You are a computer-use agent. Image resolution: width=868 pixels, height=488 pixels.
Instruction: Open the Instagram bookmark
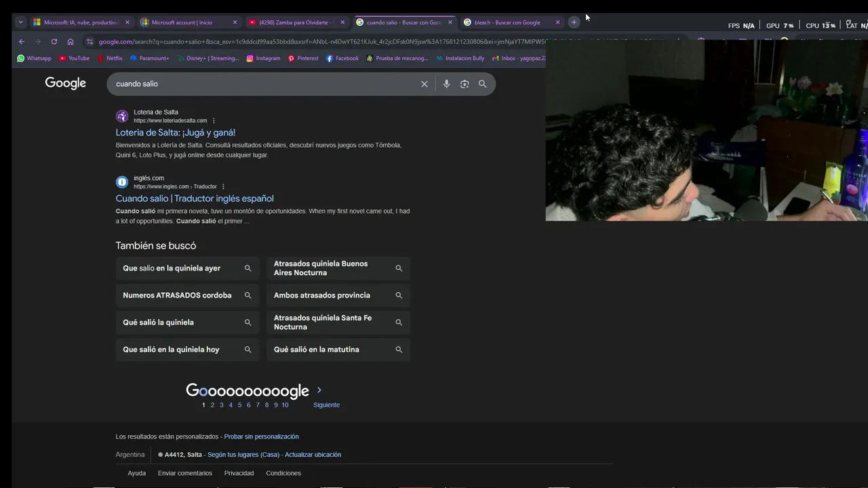263,58
